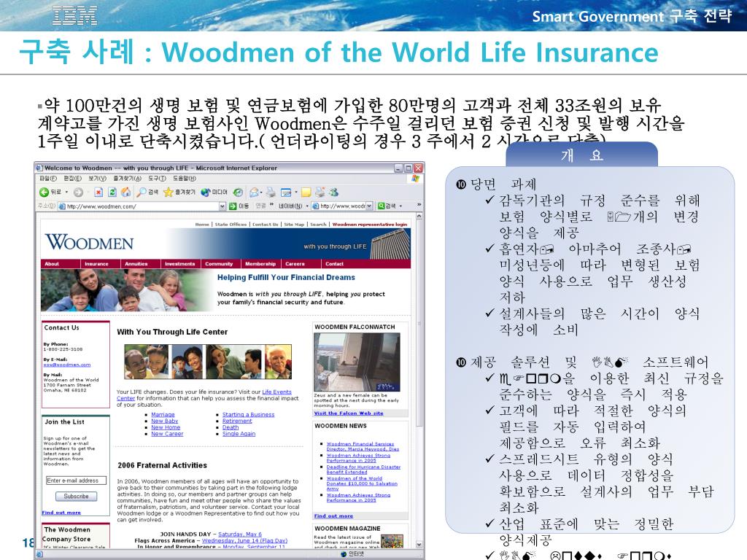
Task: Click the Site Map top link
Action: (x=294, y=225)
